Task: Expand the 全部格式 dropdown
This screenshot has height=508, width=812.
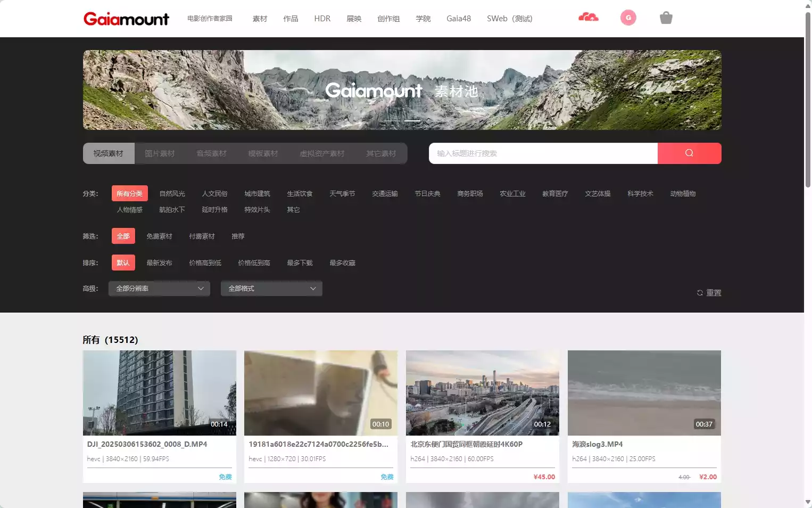Action: [272, 289]
